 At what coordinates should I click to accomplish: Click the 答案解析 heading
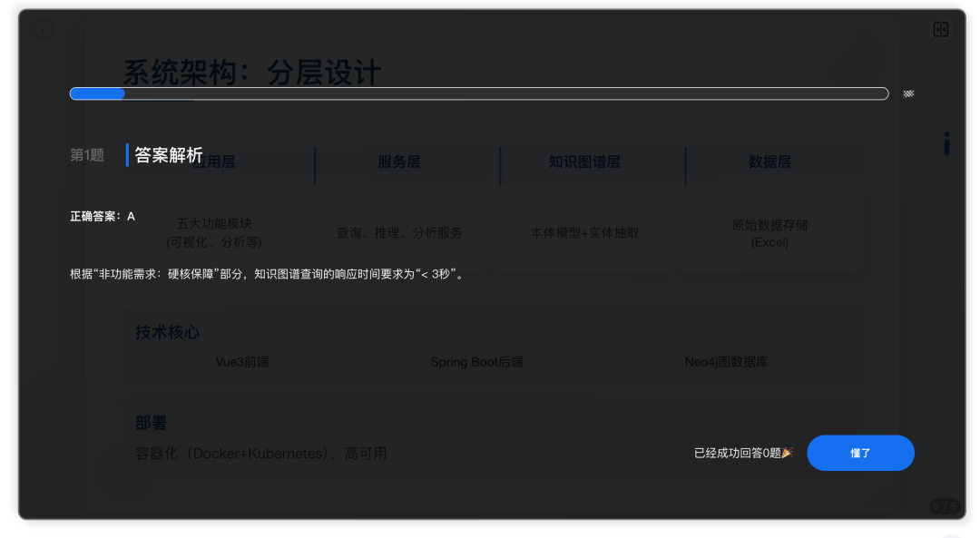pyautogui.click(x=169, y=155)
